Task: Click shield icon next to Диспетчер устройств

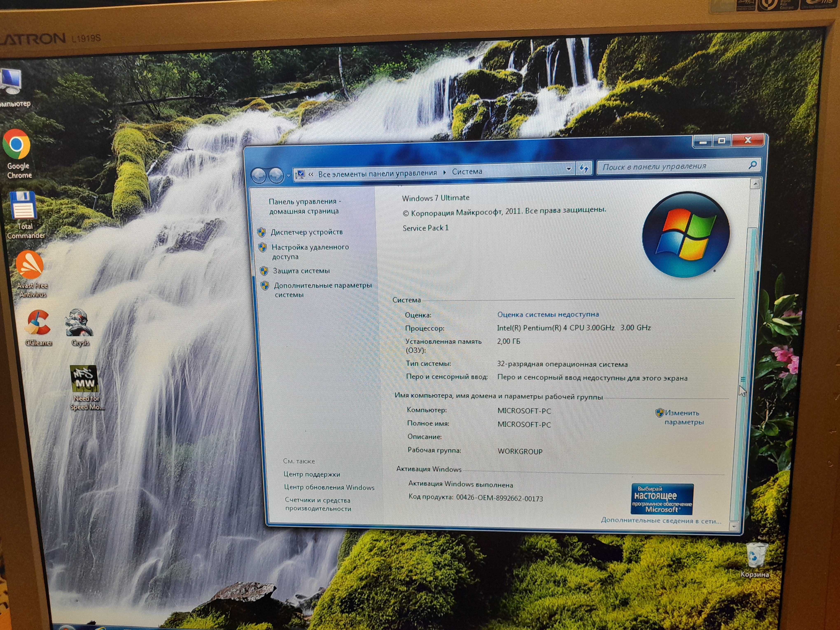Action: click(261, 232)
